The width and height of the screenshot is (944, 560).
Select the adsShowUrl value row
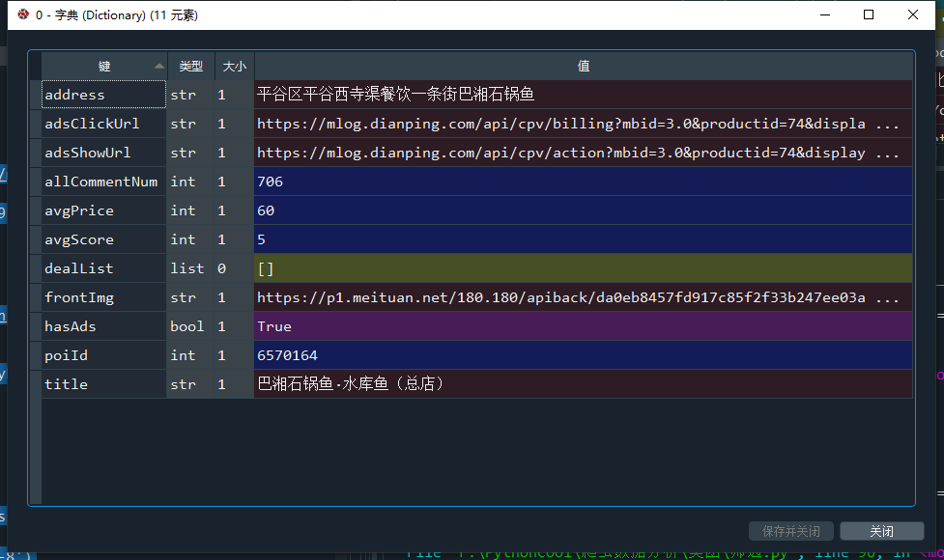click(584, 153)
